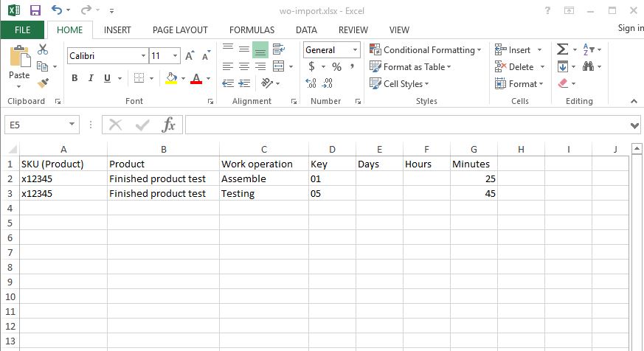The image size is (644, 351).
Task: Click the Insert Function fx icon
Action: coord(169,125)
